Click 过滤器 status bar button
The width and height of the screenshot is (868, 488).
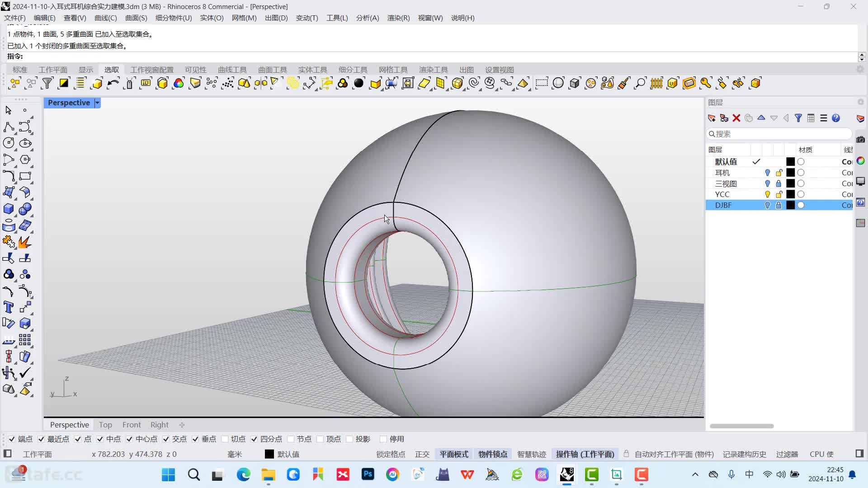click(x=787, y=454)
